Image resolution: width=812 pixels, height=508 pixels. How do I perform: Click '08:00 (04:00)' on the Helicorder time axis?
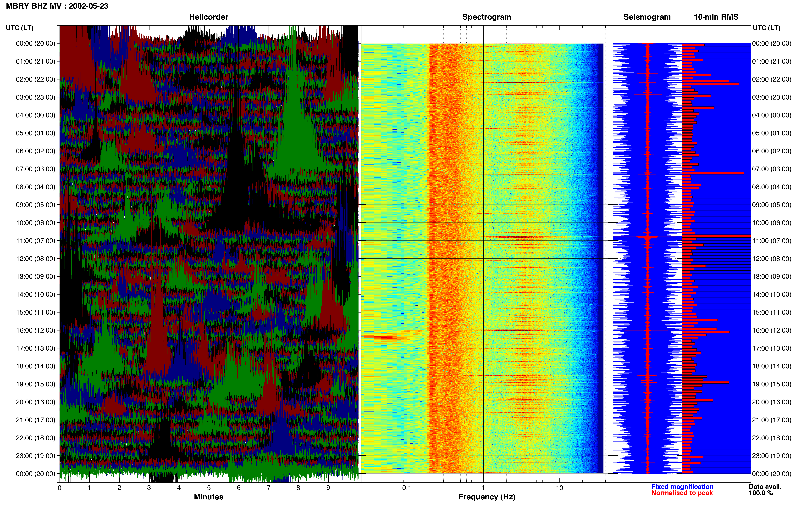pos(36,187)
